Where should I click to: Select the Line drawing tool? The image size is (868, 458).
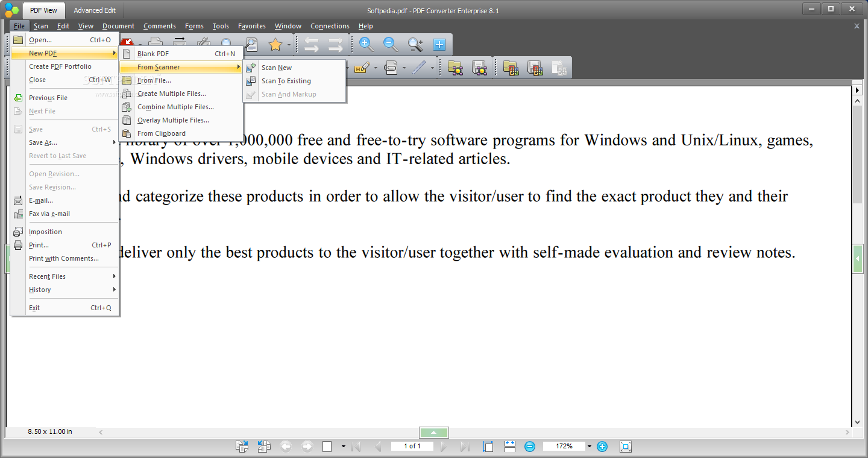point(419,68)
